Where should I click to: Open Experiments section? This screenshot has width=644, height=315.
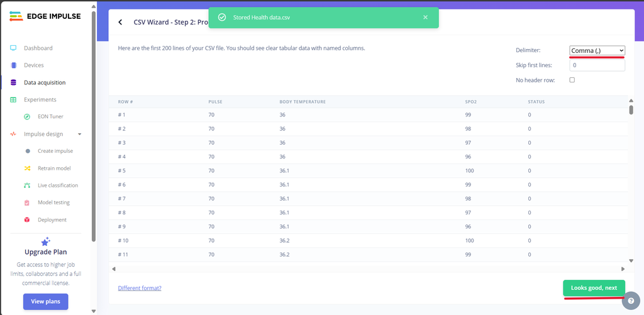(40, 100)
